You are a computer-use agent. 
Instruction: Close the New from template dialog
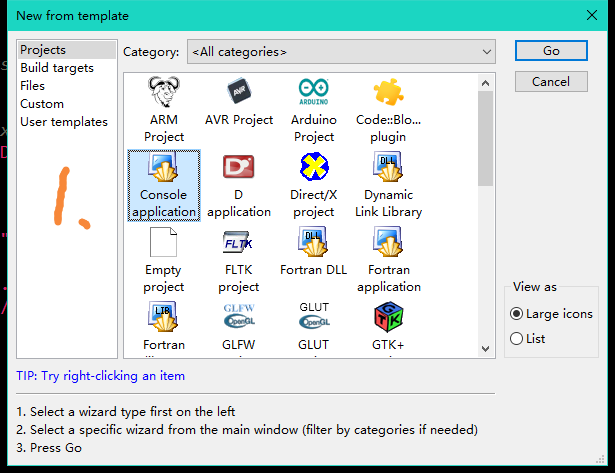(592, 15)
